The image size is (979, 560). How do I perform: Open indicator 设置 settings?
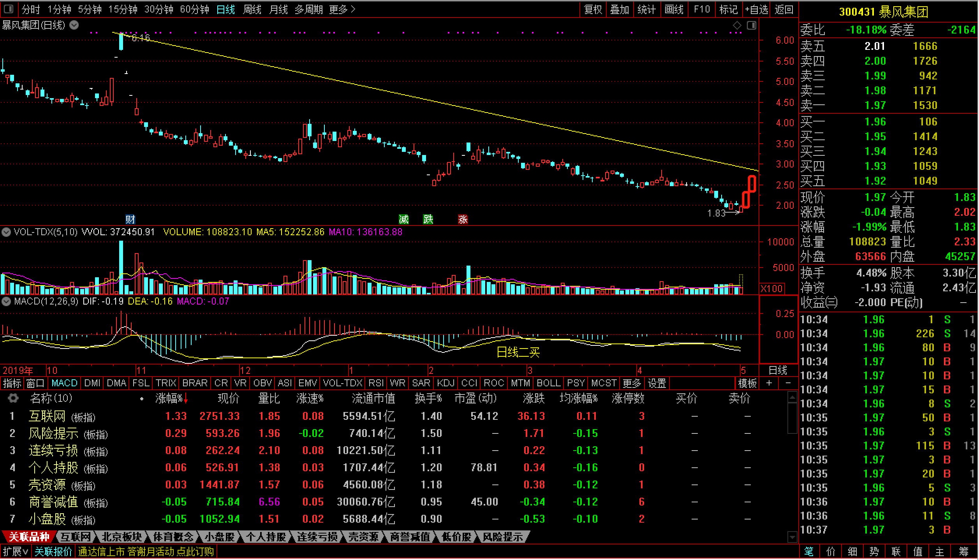[x=657, y=383]
